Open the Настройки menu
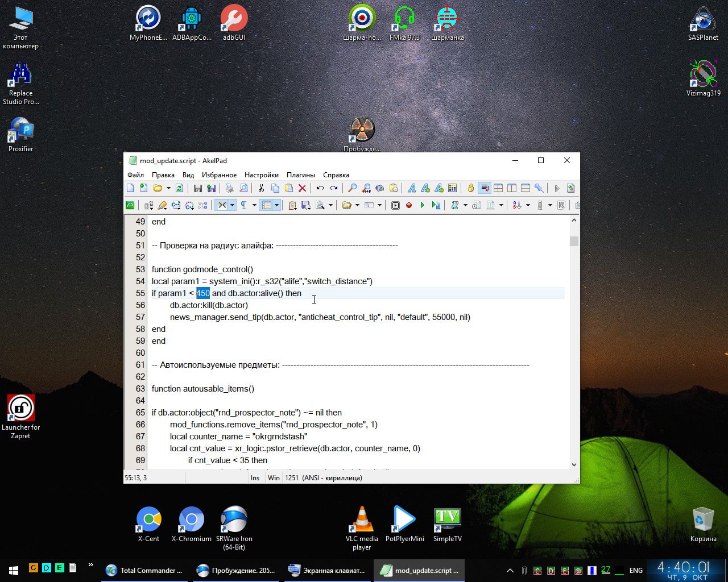The image size is (728, 582). click(x=261, y=175)
